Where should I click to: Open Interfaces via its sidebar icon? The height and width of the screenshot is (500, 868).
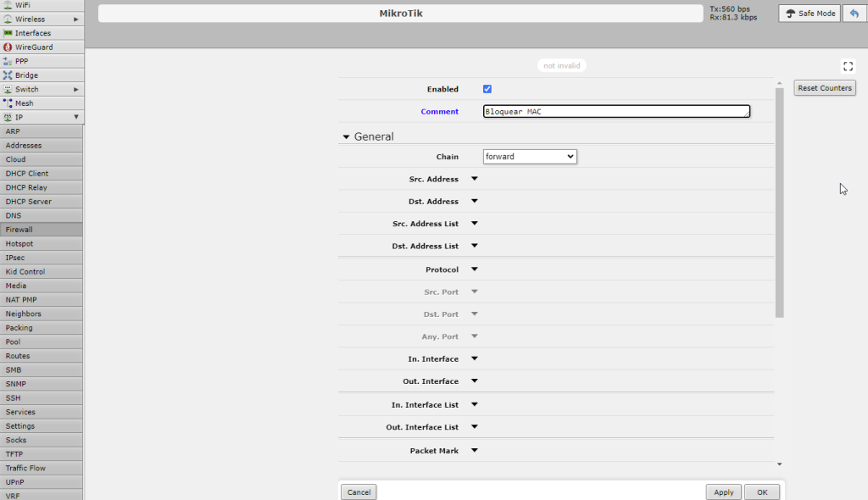click(x=8, y=32)
